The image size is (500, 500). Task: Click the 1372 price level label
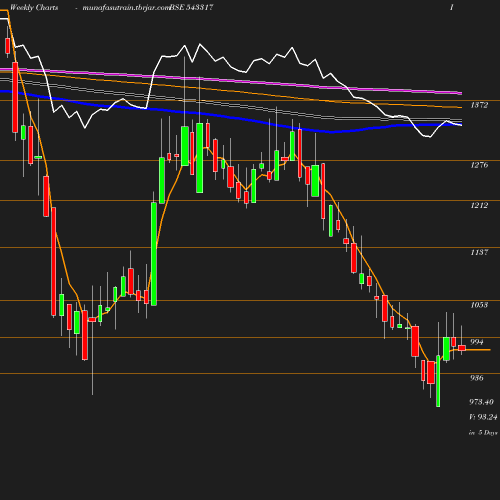click(x=479, y=105)
